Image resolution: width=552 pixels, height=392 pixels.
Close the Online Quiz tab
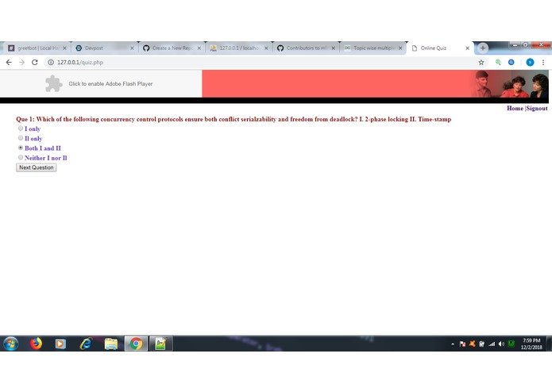coord(468,48)
